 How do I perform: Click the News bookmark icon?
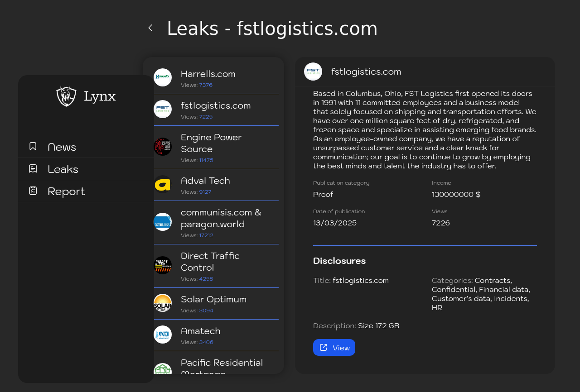(x=33, y=146)
